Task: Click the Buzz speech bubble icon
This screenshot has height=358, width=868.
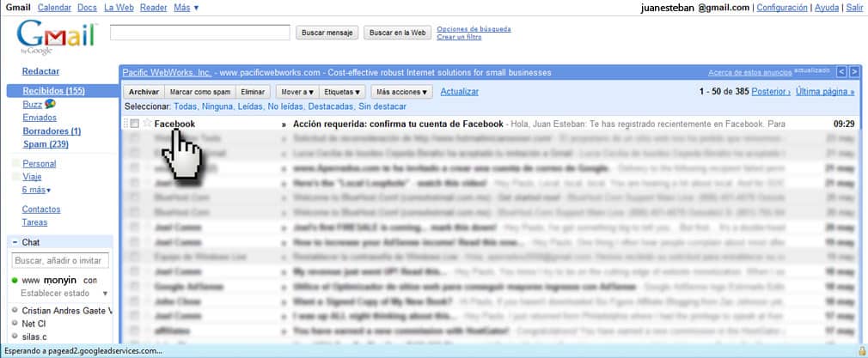Action: coord(50,104)
